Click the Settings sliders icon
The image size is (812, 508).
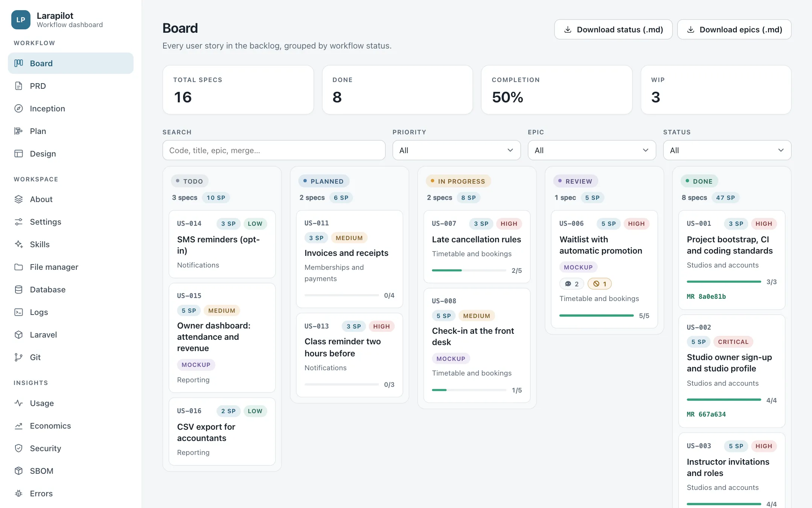pyautogui.click(x=19, y=222)
